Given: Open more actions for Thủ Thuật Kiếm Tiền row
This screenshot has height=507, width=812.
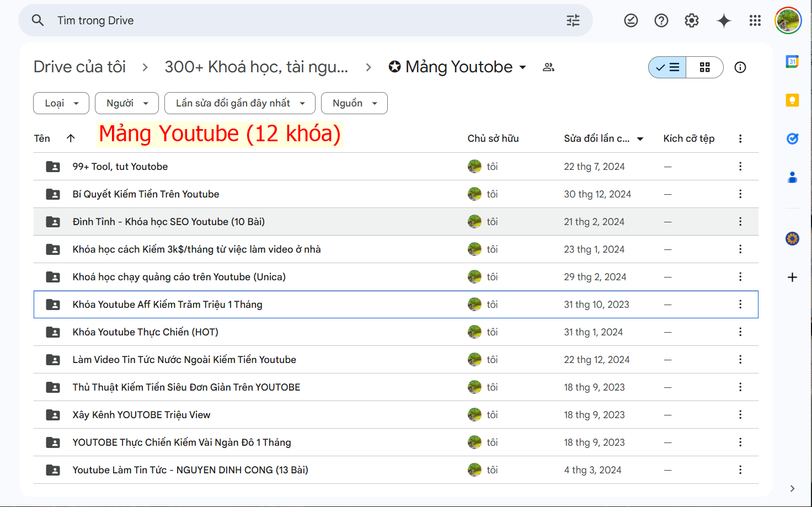Looking at the screenshot, I should (x=740, y=387).
